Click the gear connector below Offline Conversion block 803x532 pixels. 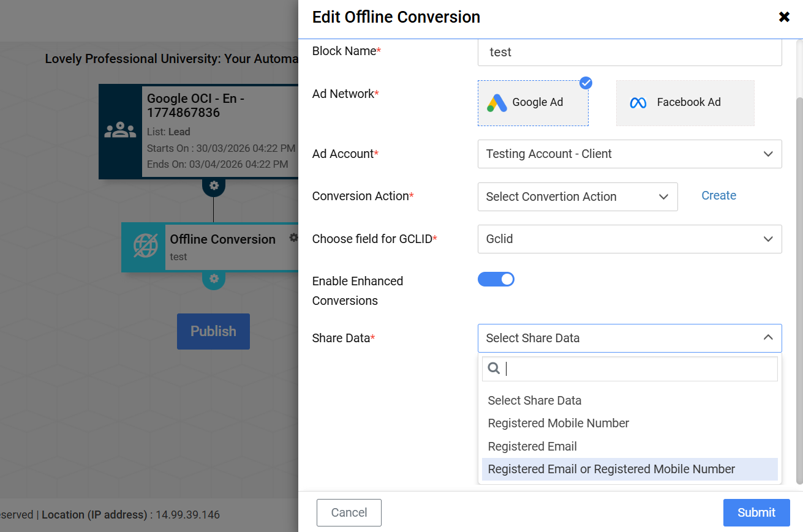point(214,279)
